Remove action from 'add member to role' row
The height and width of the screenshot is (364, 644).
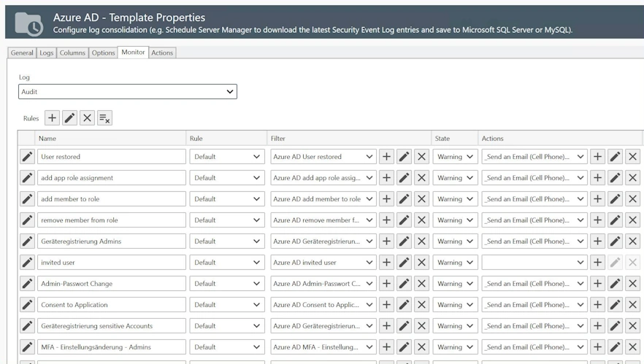(x=632, y=199)
